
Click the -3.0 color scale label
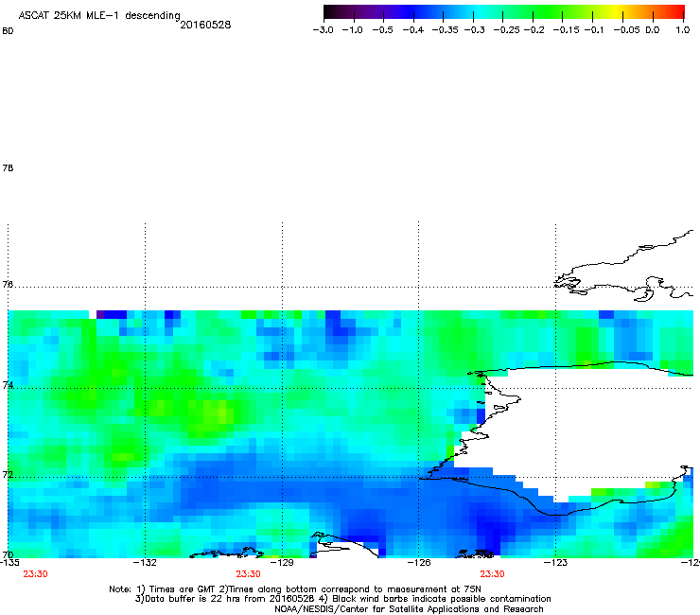[323, 30]
